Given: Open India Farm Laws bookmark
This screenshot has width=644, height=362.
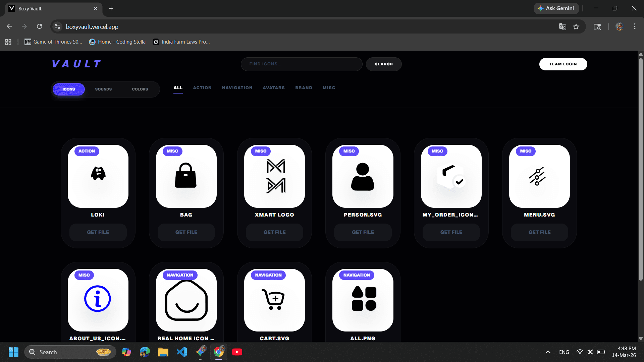Looking at the screenshot, I should pos(181,42).
